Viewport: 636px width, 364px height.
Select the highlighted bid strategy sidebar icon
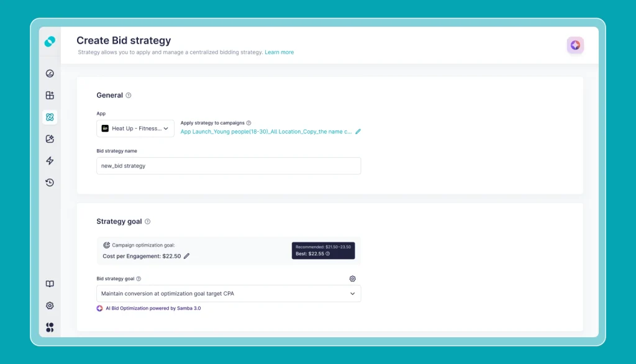50,117
